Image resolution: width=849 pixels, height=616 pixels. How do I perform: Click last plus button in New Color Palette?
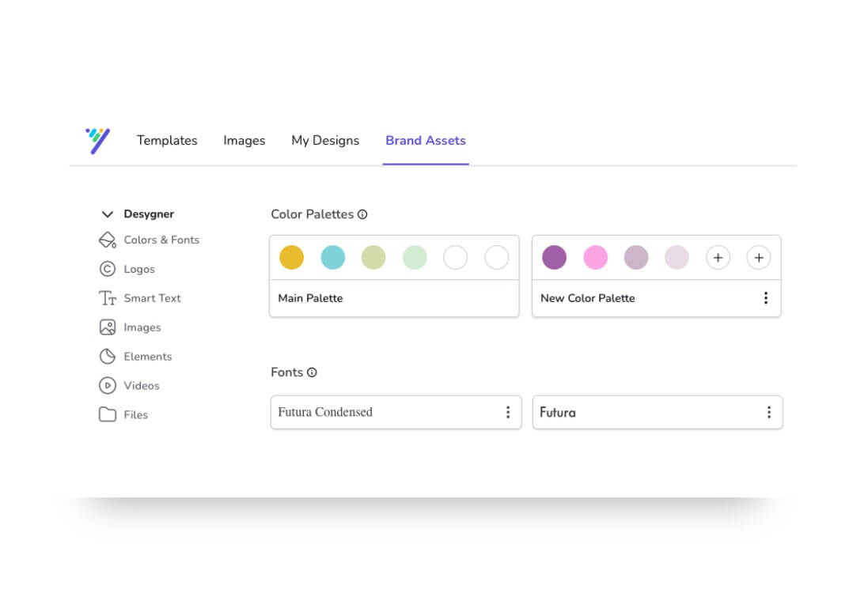pos(758,258)
